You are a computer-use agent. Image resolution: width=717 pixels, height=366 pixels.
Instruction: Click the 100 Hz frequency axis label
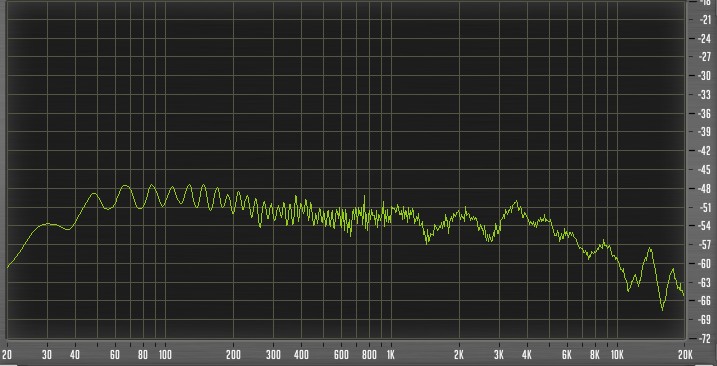tap(165, 355)
